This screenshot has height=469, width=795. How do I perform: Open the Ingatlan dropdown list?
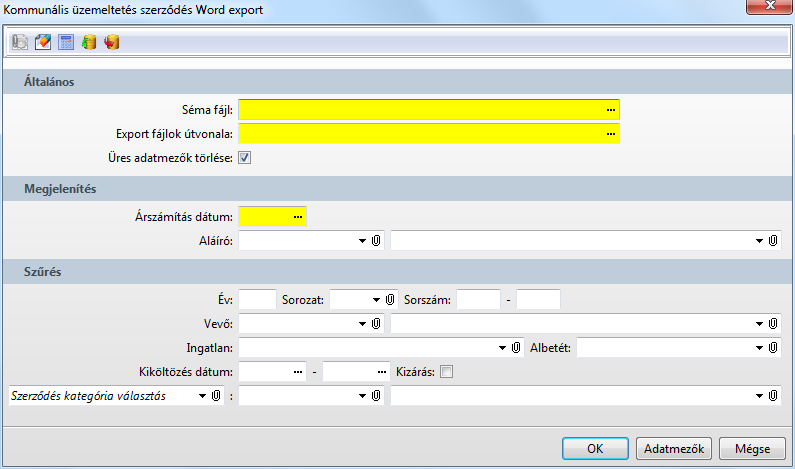coord(502,348)
